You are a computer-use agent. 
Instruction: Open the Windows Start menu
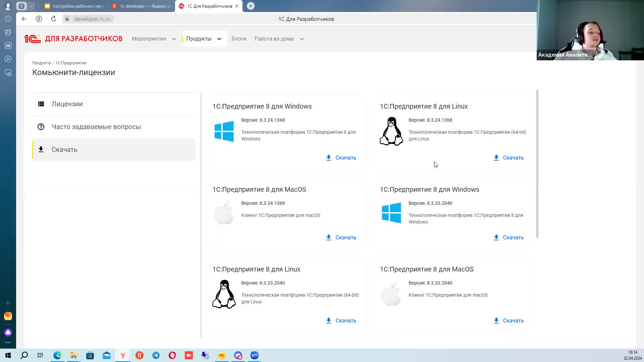point(8,355)
